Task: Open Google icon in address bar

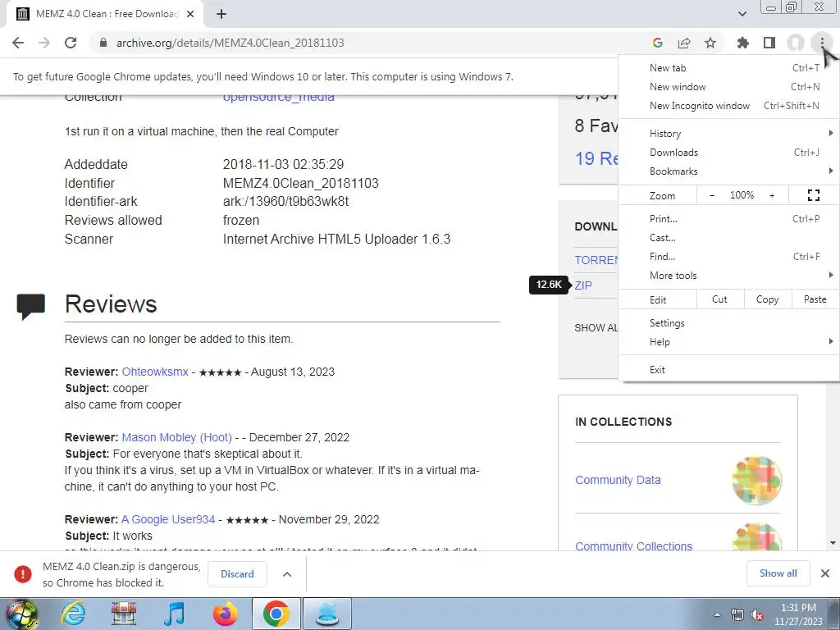Action: (x=658, y=43)
